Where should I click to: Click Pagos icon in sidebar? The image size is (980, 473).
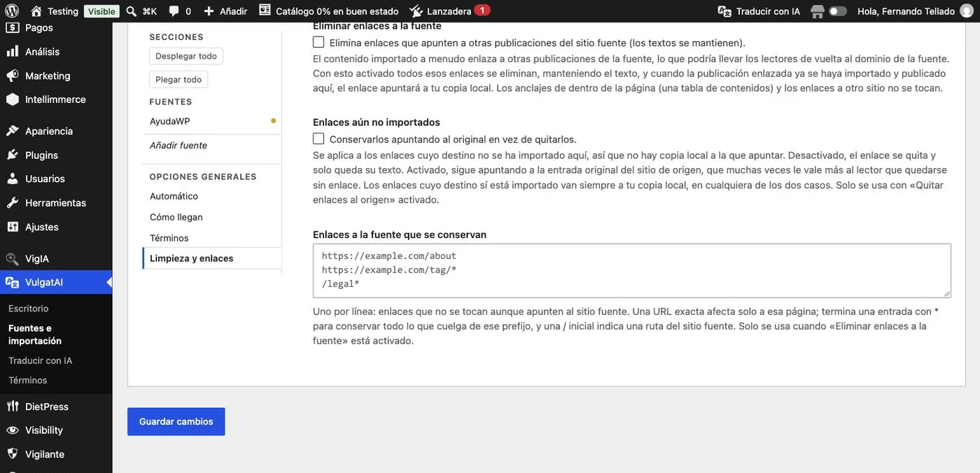coord(12,27)
